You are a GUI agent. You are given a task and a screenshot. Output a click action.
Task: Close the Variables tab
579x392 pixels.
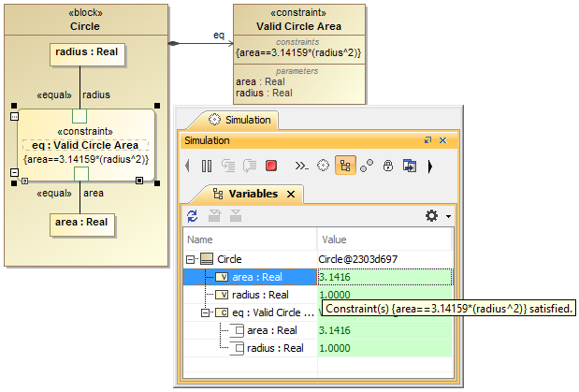pyautogui.click(x=291, y=195)
